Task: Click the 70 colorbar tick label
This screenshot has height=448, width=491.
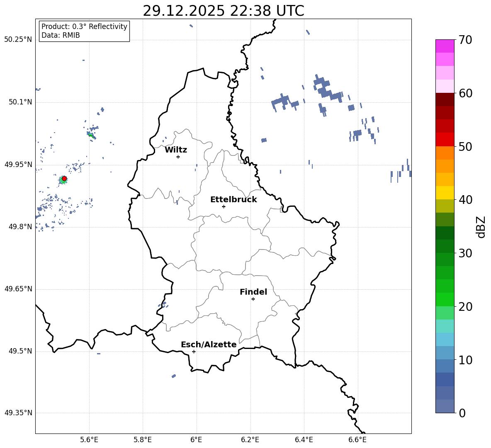Action: tap(465, 40)
